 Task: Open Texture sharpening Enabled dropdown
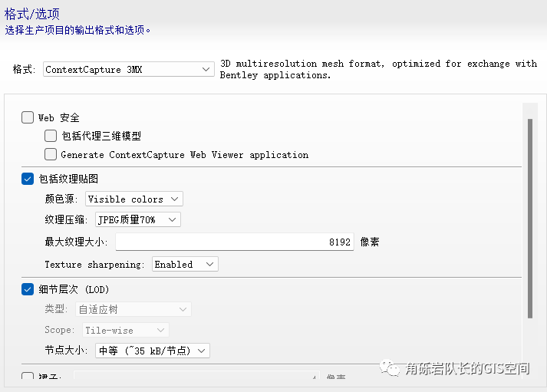tap(184, 264)
